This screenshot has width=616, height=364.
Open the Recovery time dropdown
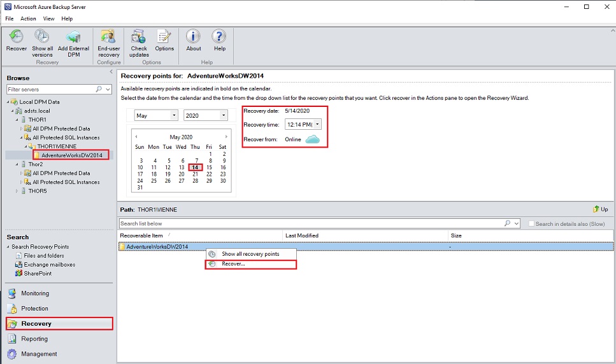(317, 124)
